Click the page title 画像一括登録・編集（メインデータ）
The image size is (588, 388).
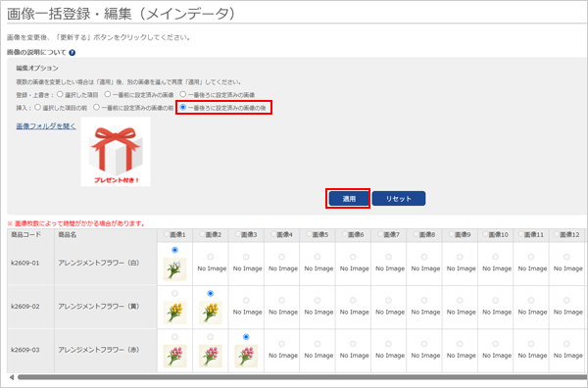122,14
